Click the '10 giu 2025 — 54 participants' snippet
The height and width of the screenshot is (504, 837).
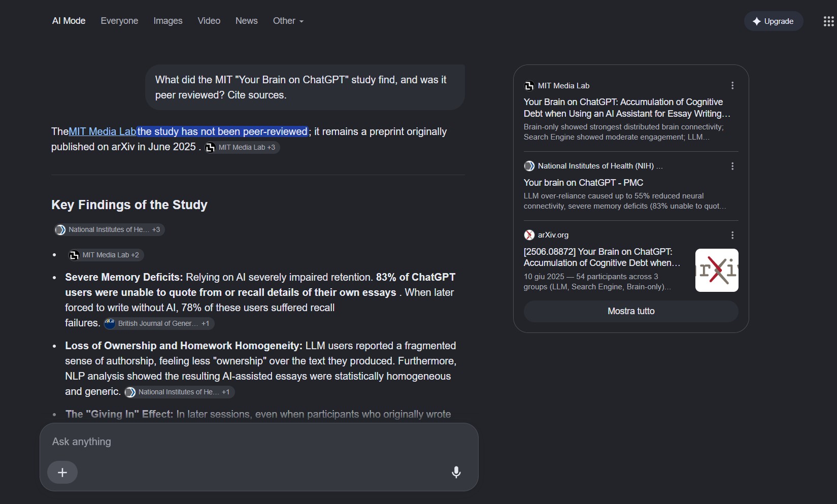[597, 282]
